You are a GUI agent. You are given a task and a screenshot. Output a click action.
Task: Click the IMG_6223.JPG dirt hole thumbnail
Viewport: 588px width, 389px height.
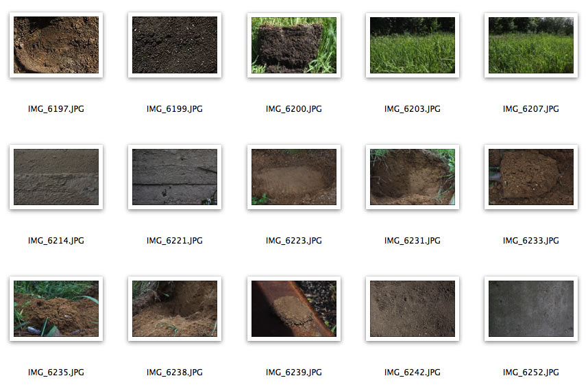click(x=294, y=177)
